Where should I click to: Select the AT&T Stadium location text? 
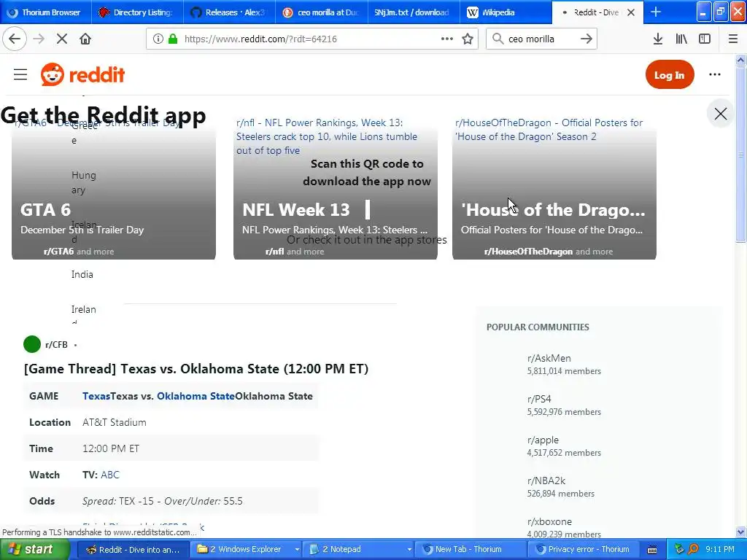pos(115,422)
